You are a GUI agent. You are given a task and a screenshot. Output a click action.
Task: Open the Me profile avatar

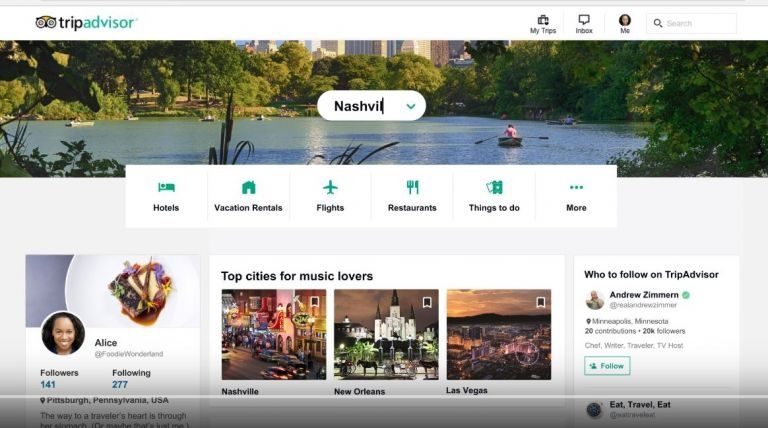[x=624, y=20]
